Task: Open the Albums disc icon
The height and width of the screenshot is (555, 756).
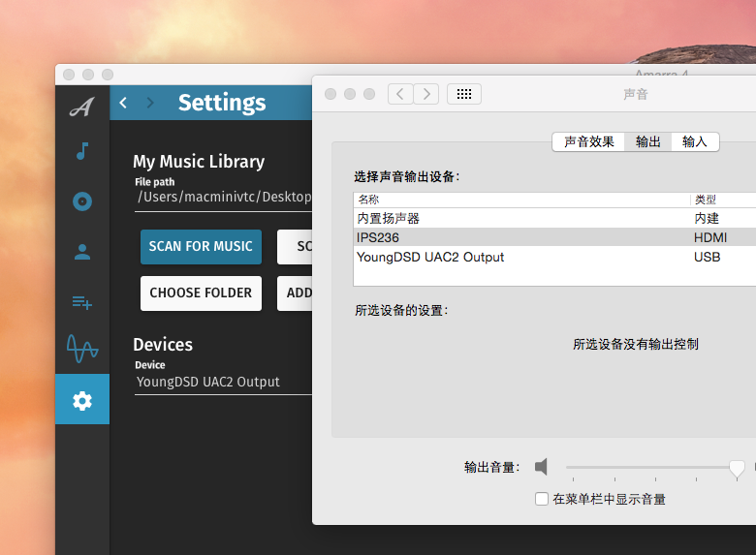Action: [82, 201]
